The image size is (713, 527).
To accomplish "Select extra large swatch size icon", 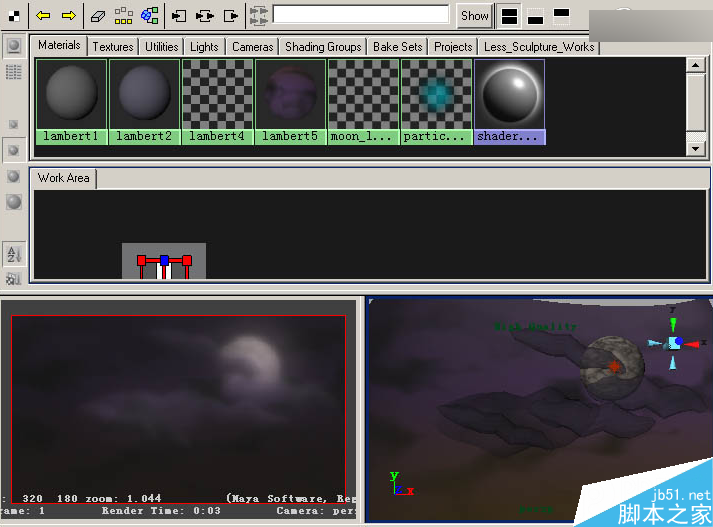I will (x=14, y=202).
